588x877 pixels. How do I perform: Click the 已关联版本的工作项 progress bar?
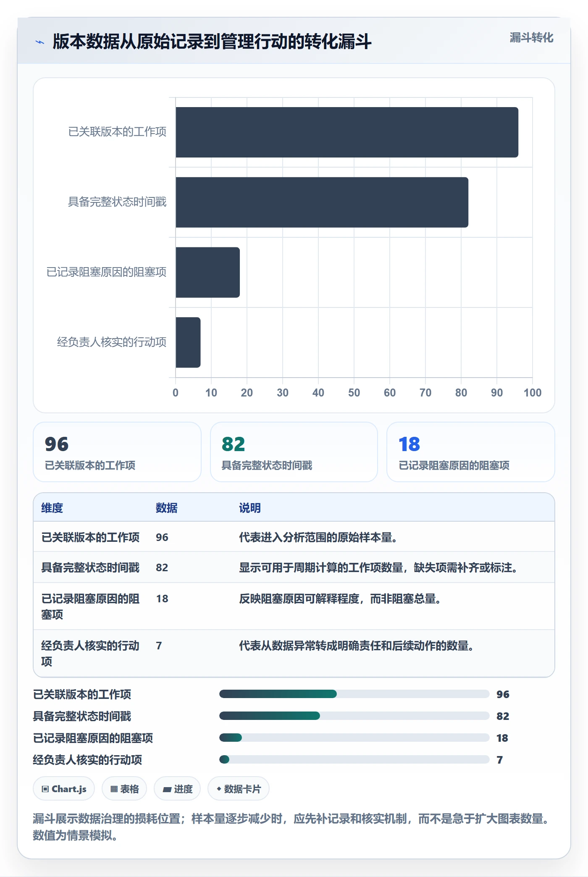[x=354, y=694]
